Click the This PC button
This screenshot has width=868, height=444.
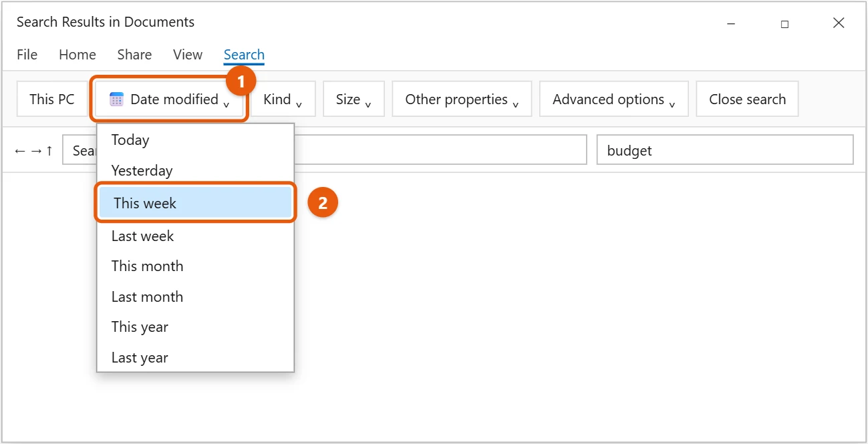pos(52,99)
